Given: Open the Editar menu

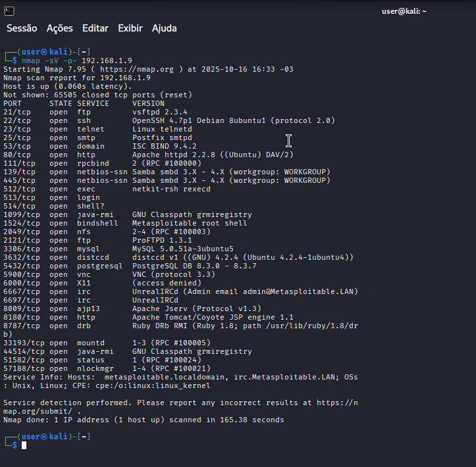Looking at the screenshot, I should pos(95,28).
